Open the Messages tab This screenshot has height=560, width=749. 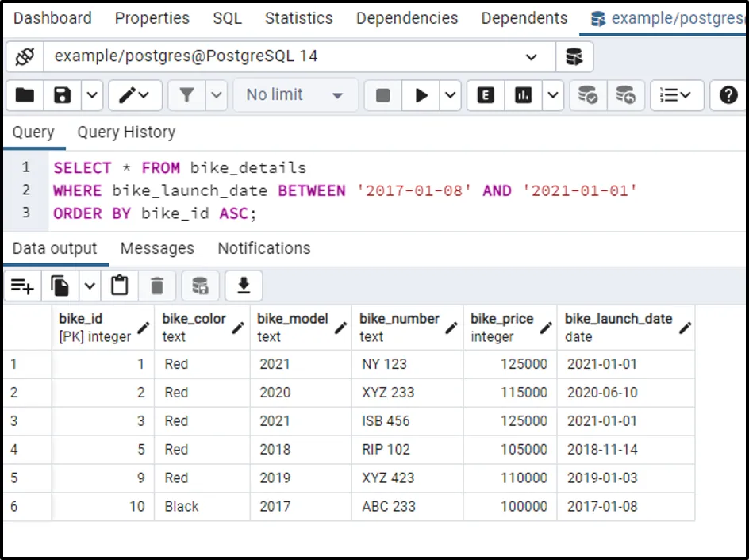(157, 248)
